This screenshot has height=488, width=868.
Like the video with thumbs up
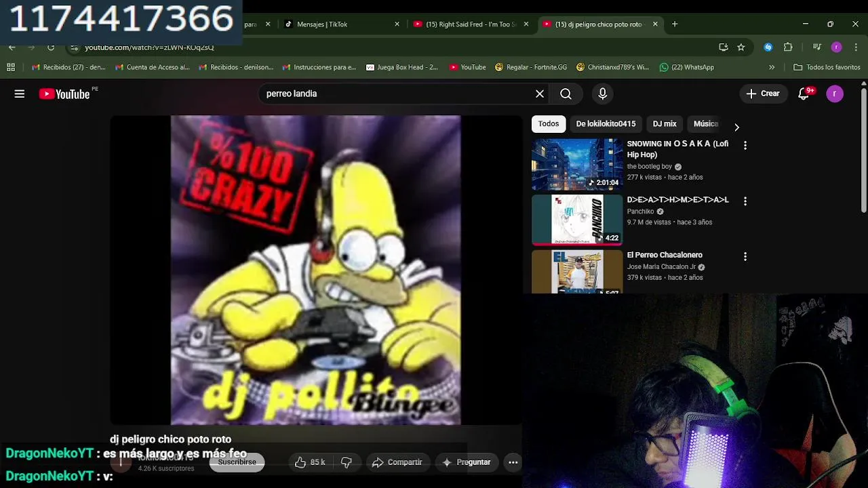pyautogui.click(x=310, y=462)
